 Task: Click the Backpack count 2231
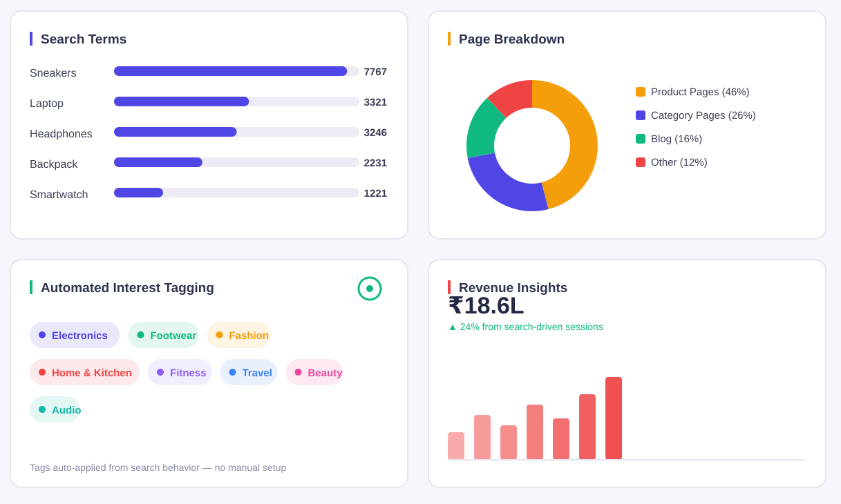tap(375, 163)
